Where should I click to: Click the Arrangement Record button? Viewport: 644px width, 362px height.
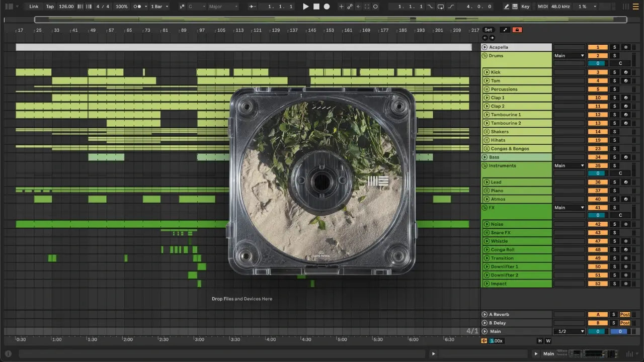click(x=327, y=7)
